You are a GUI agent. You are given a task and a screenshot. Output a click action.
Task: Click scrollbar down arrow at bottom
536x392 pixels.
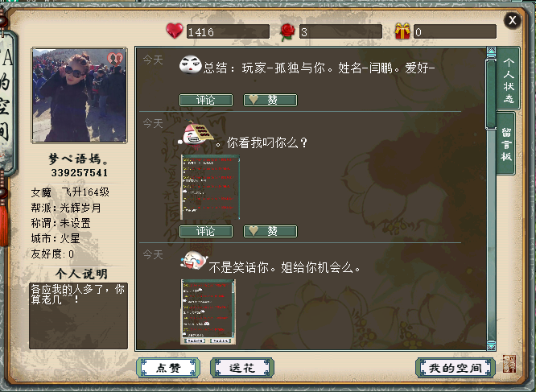(491, 345)
